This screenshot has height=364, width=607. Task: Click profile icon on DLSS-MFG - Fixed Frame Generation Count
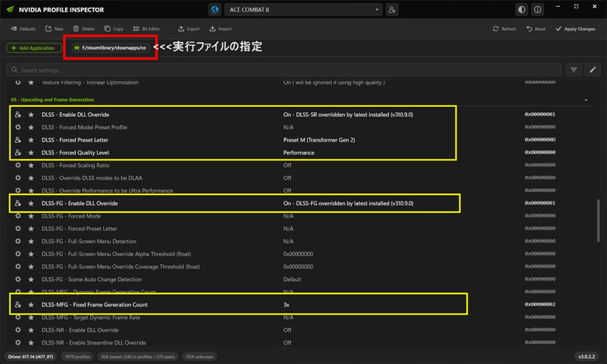click(18, 305)
